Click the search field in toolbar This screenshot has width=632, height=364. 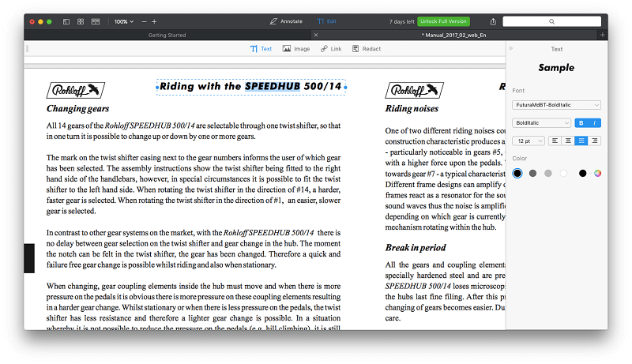click(x=551, y=22)
